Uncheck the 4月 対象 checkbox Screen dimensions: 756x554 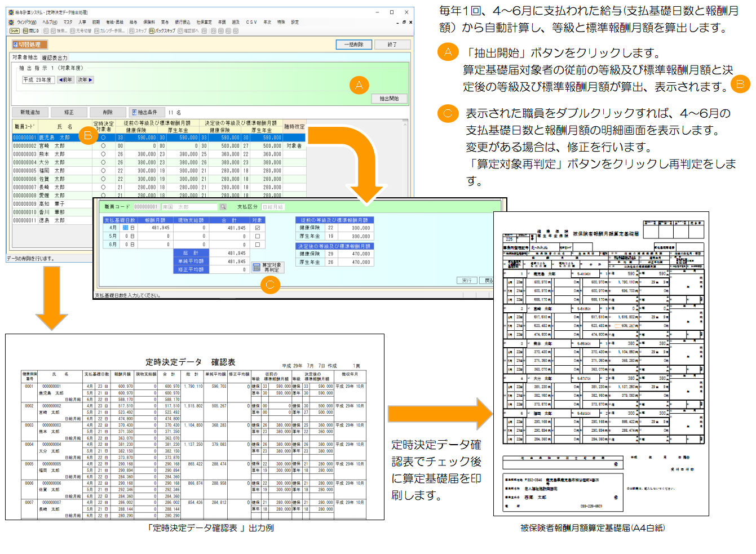pos(258,228)
